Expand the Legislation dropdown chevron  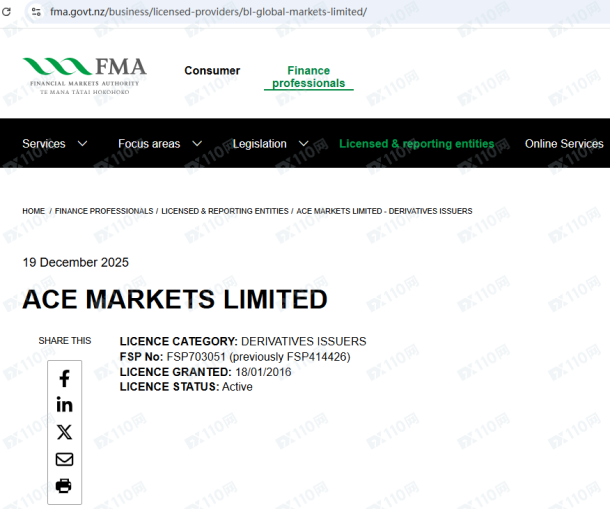[303, 144]
